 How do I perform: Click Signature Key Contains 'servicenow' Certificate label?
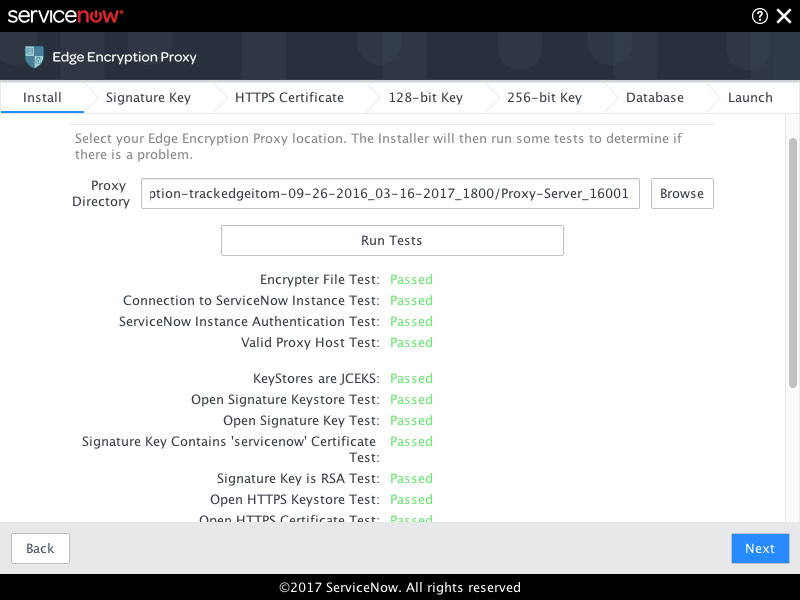click(x=231, y=449)
